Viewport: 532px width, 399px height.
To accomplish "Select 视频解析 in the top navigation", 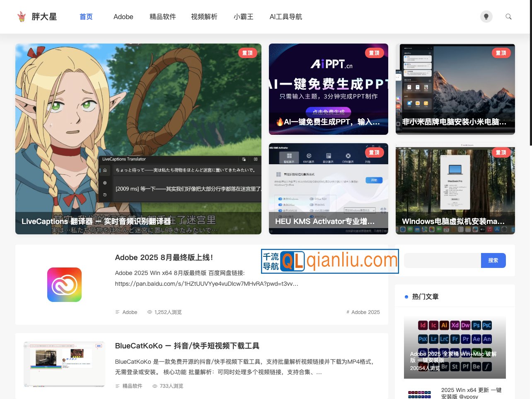I will [204, 17].
